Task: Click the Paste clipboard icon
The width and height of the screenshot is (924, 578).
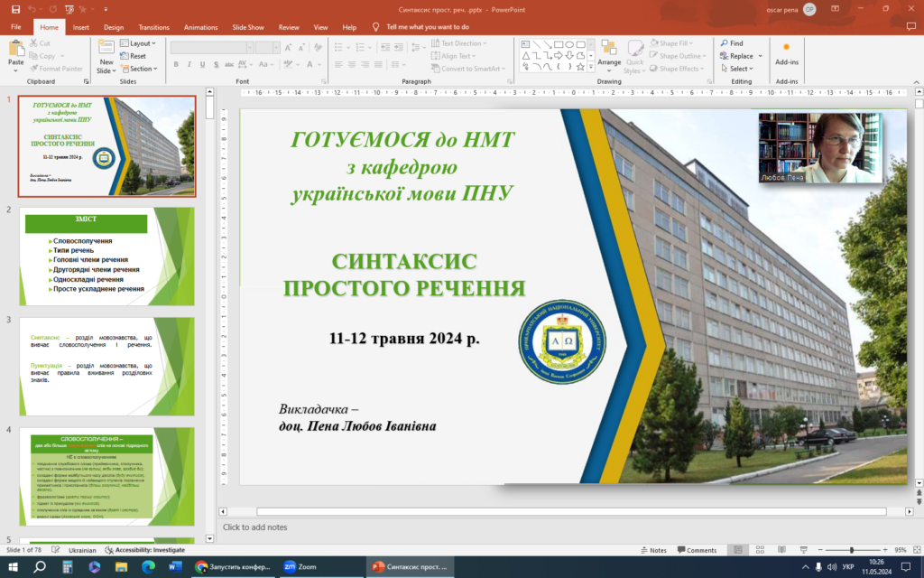Action: (x=15, y=50)
